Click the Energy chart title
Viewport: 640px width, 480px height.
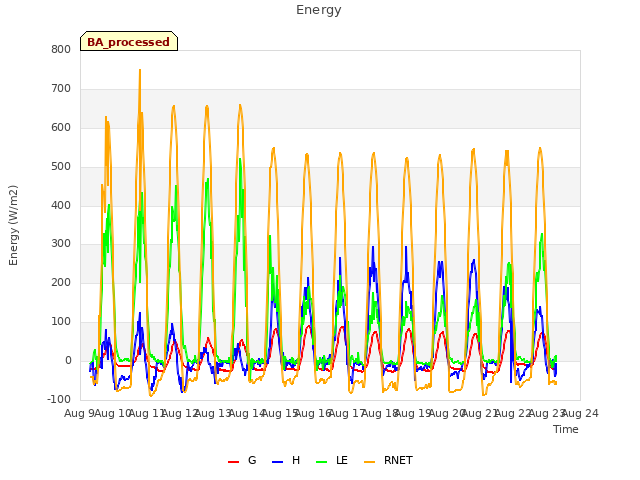click(318, 10)
